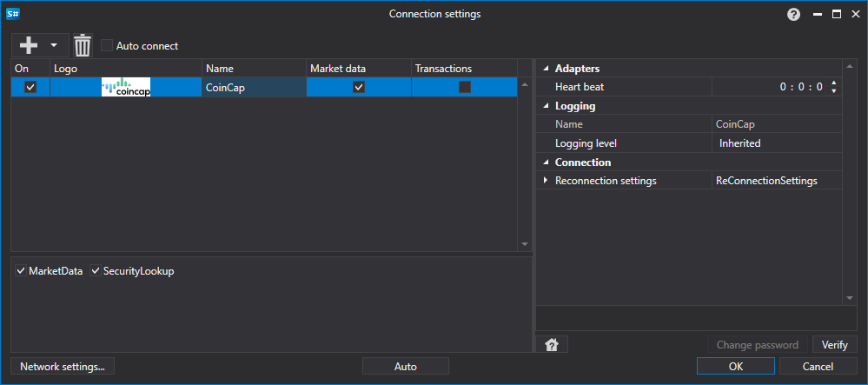Collapse the Adapters section
The image size is (868, 385).
click(x=547, y=68)
